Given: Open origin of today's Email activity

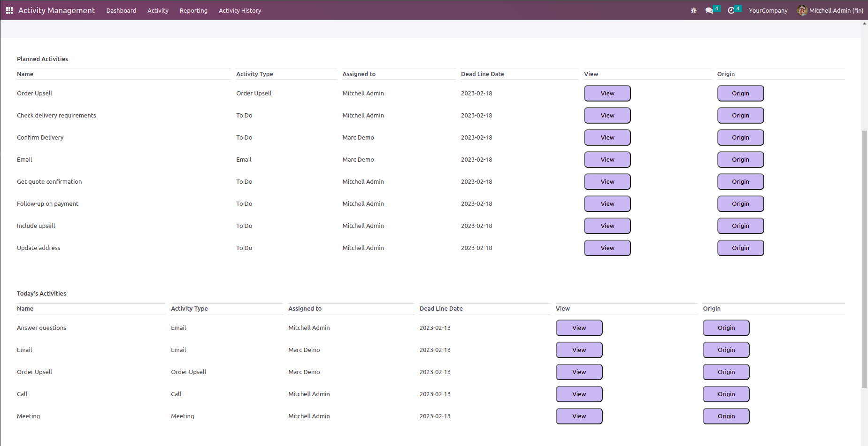Looking at the screenshot, I should coord(726,350).
